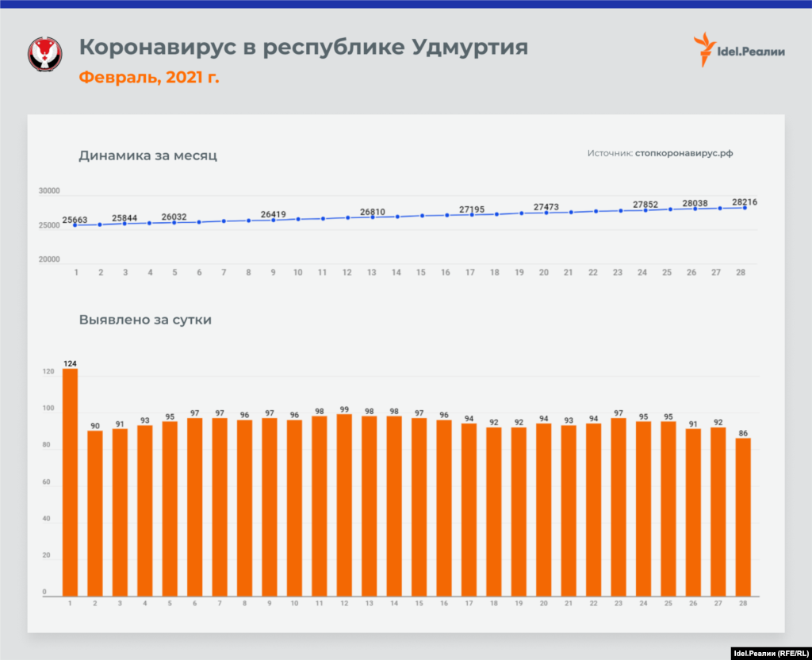812x660 pixels.
Task: Click the title 'Коронавирус в республике Удмуртия'
Action: click(x=303, y=48)
